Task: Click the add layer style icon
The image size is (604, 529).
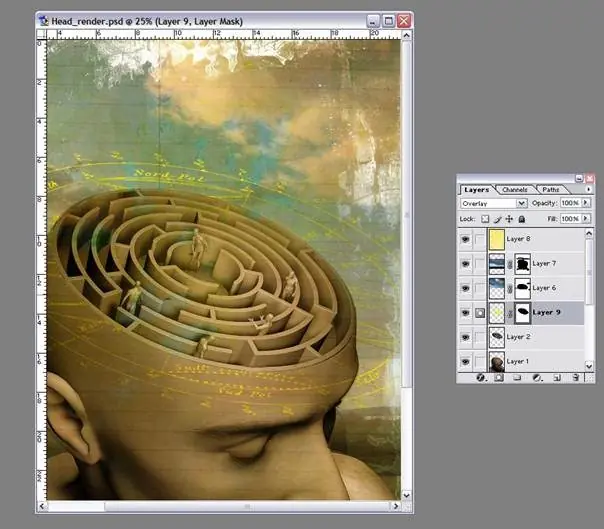Action: point(480,378)
